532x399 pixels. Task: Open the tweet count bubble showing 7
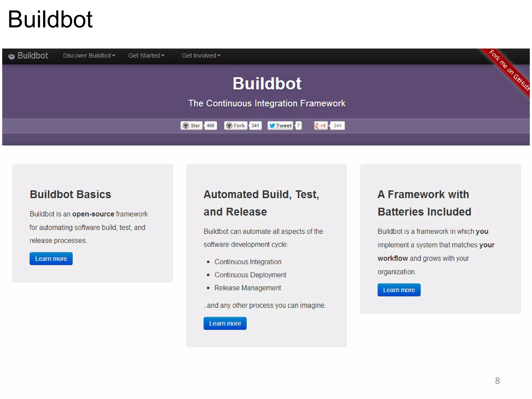click(x=298, y=125)
